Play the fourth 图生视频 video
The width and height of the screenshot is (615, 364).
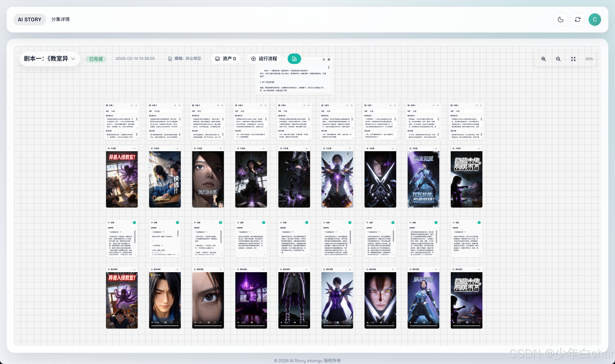click(238, 323)
